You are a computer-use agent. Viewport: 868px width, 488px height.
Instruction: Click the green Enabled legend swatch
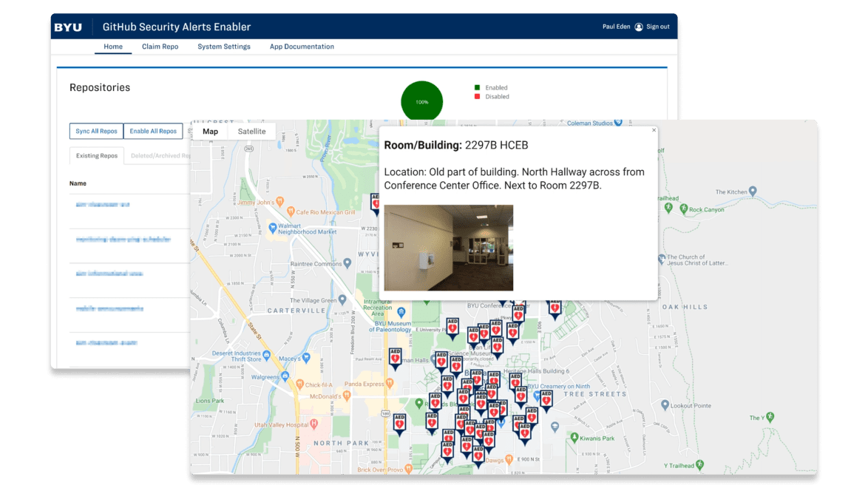[477, 87]
